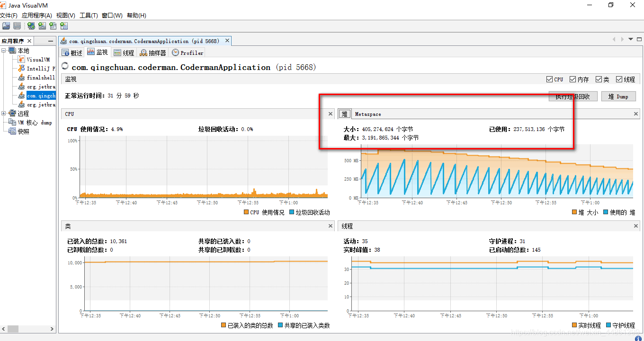
Task: Click the blue 使用的 堆 legend swatch
Action: 606,212
